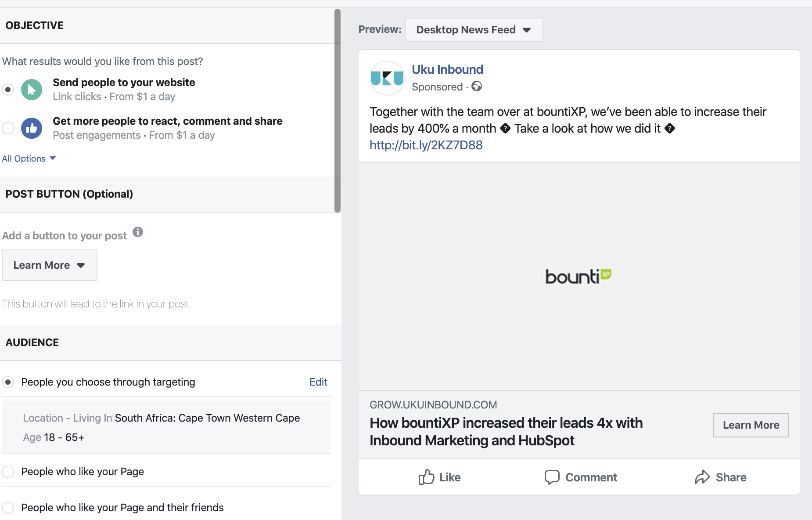Select Send people to your website radio

(x=8, y=90)
